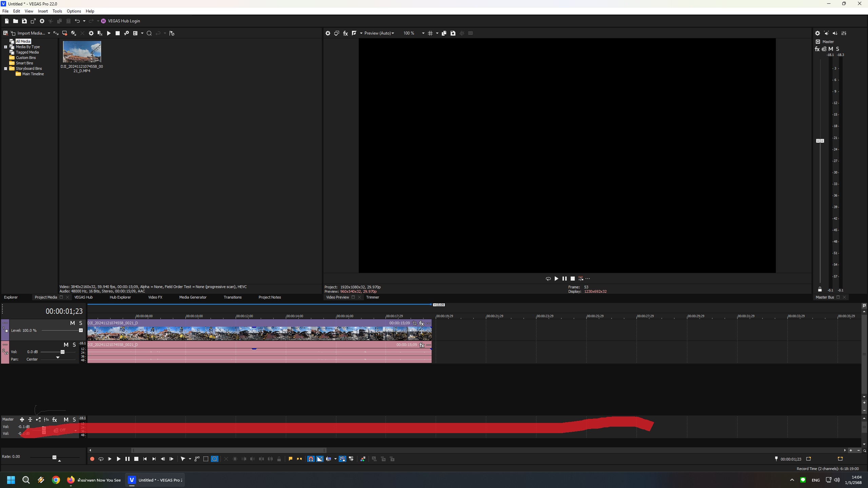The image size is (868, 488).
Task: Expand the Media By Type tree node
Action: 5,47
